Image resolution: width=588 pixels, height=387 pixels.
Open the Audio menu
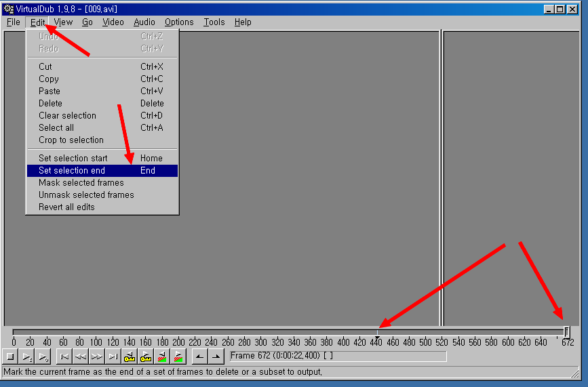pyautogui.click(x=144, y=22)
